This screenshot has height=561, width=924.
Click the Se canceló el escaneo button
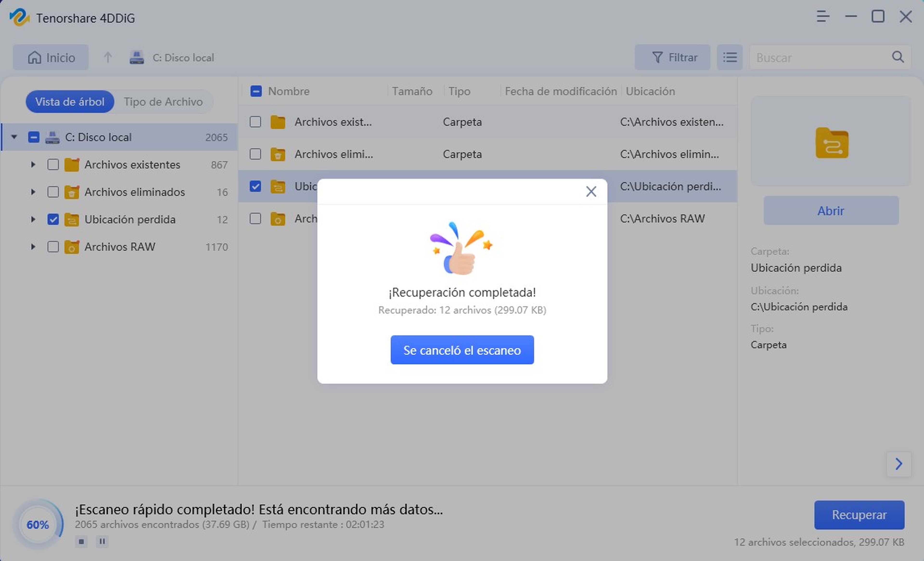pyautogui.click(x=462, y=350)
